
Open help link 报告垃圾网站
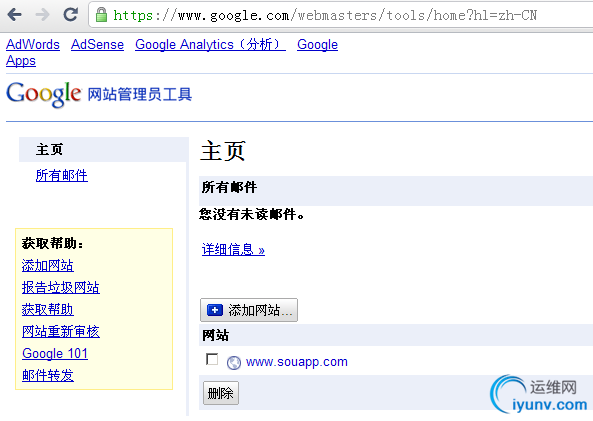(x=61, y=287)
